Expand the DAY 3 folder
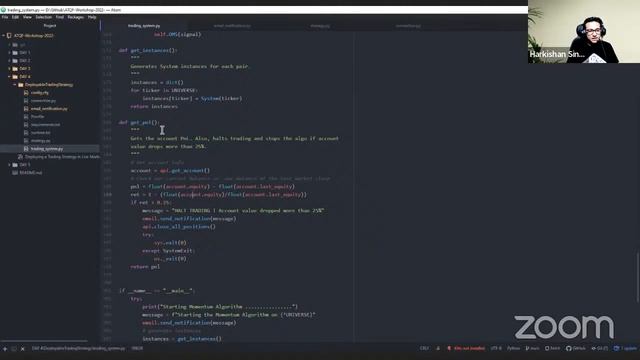640x360 pixels. [x=9, y=69]
